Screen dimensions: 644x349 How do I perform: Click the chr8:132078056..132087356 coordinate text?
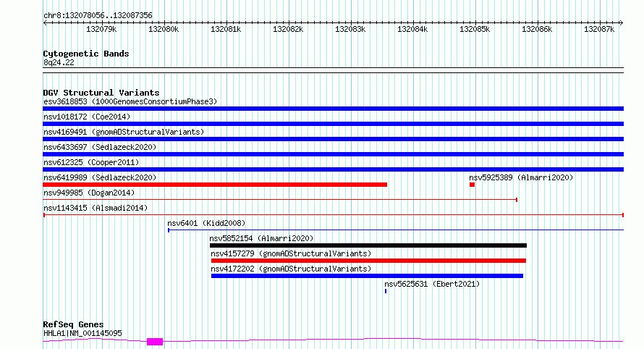pyautogui.click(x=98, y=15)
